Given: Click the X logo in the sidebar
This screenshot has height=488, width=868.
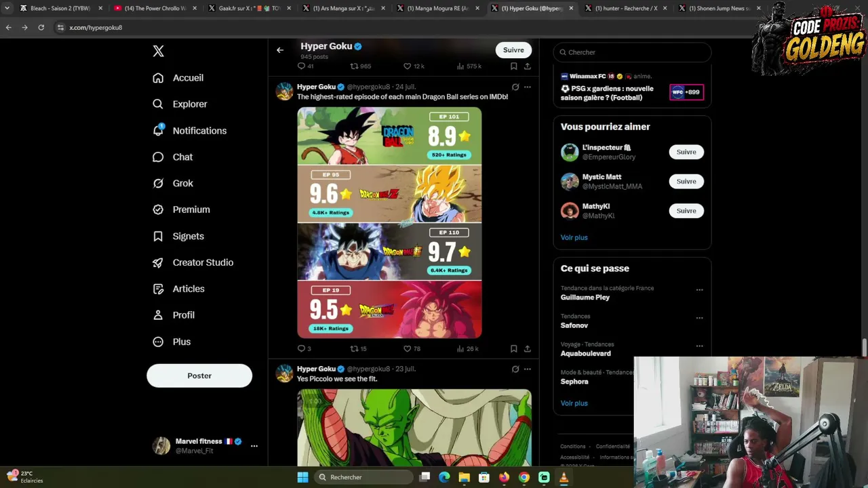Looking at the screenshot, I should (158, 51).
